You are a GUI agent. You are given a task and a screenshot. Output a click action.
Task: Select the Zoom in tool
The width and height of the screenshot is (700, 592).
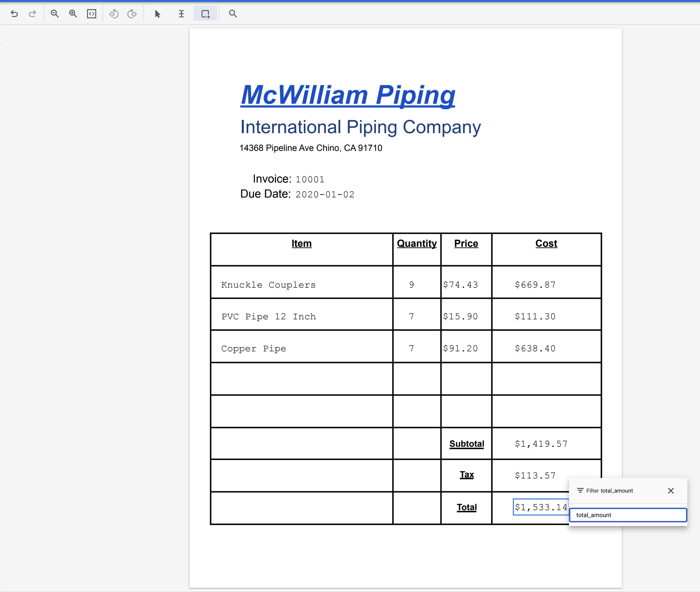pos(73,14)
